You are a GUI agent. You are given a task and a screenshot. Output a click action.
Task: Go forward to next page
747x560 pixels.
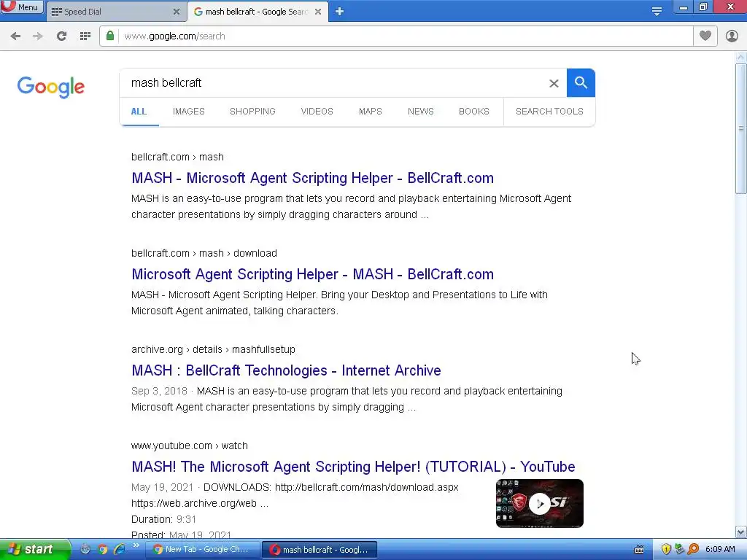tap(38, 36)
